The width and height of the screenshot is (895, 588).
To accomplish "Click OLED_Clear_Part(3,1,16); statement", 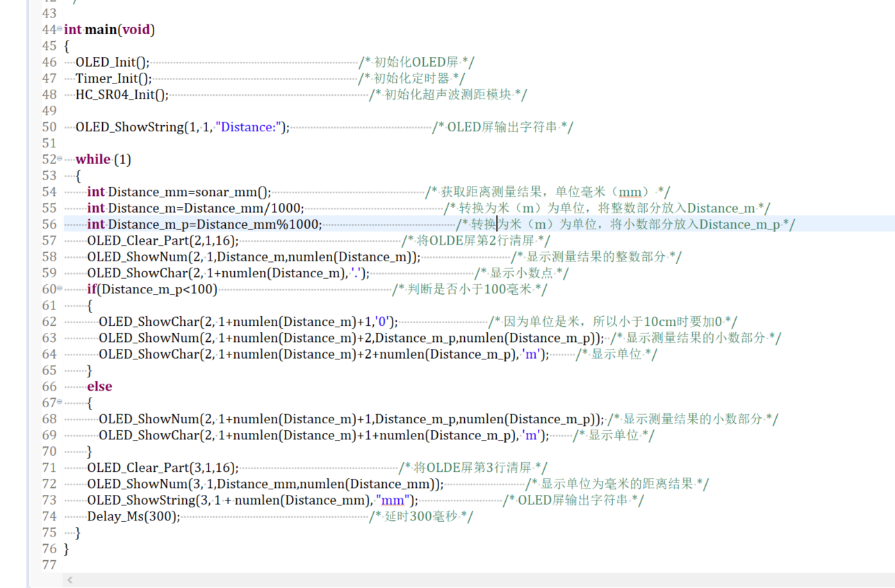I will (x=163, y=467).
